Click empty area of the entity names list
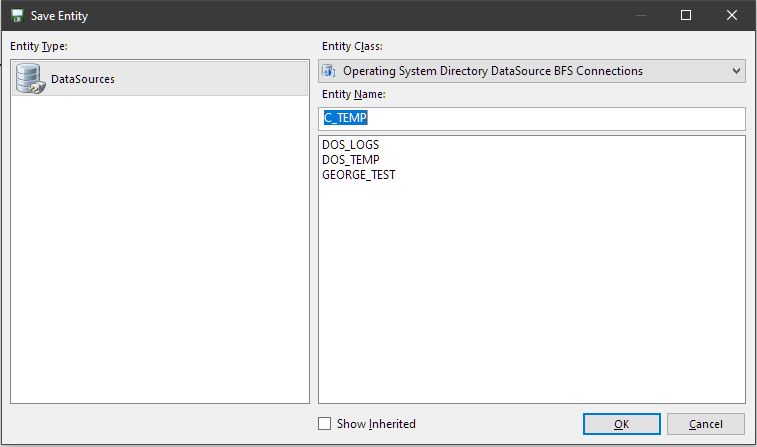 [x=532, y=290]
